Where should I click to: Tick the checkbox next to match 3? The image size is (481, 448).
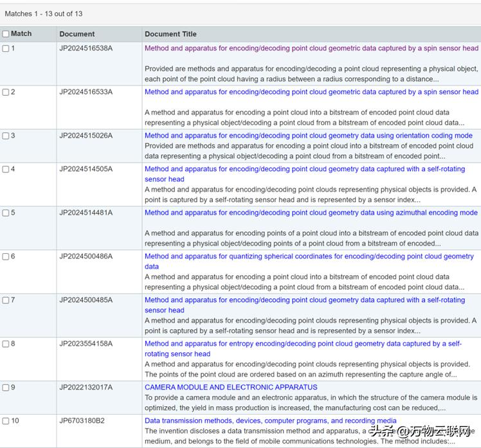click(x=6, y=136)
